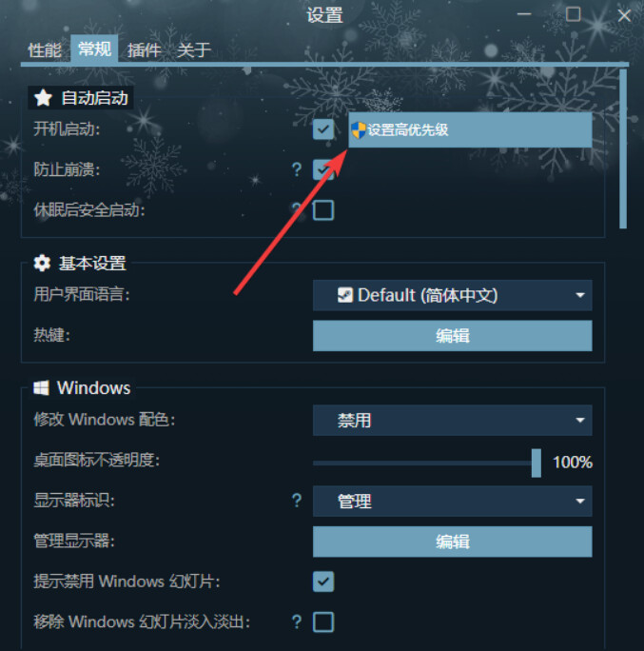The width and height of the screenshot is (644, 651).
Task: Expand the 修改 Windows 配色 dropdown
Action: pos(452,420)
